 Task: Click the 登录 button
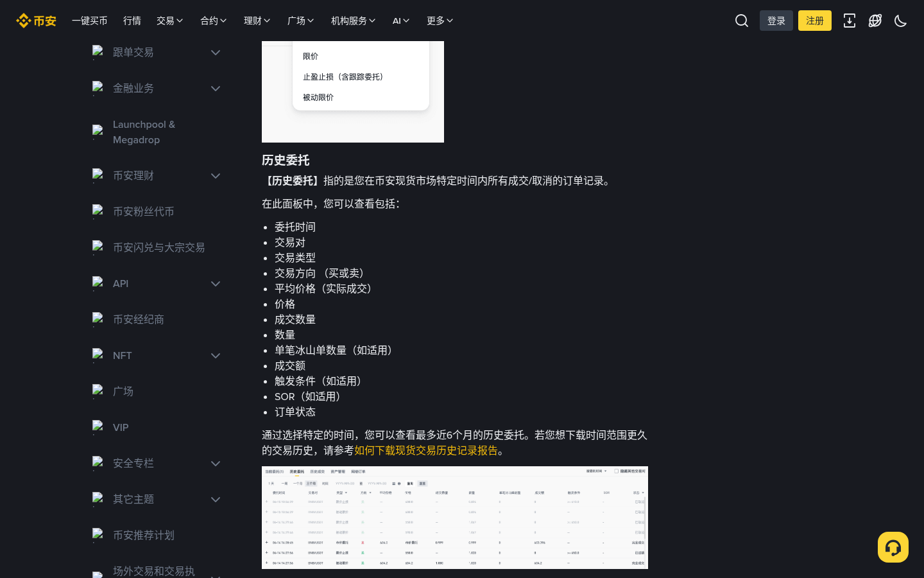(x=776, y=21)
